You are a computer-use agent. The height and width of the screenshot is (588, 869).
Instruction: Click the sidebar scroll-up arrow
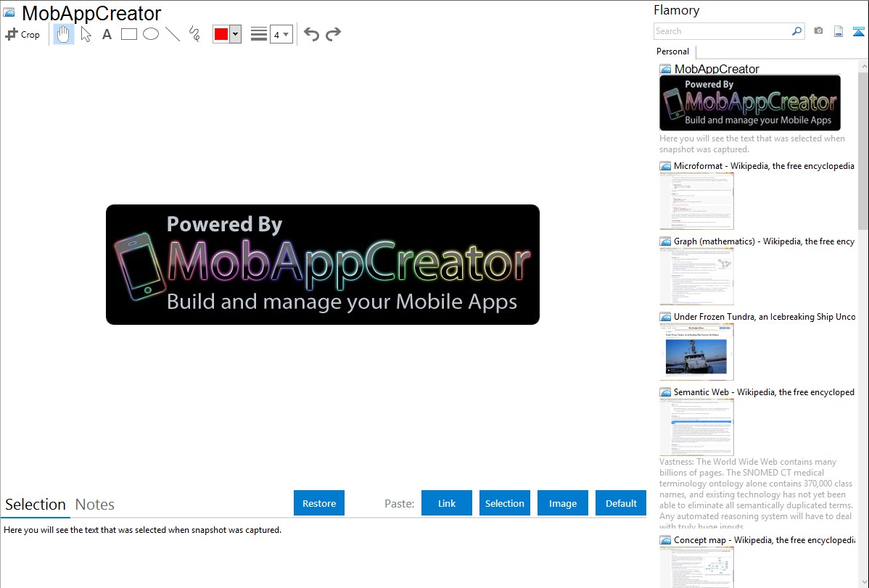pyautogui.click(x=864, y=66)
